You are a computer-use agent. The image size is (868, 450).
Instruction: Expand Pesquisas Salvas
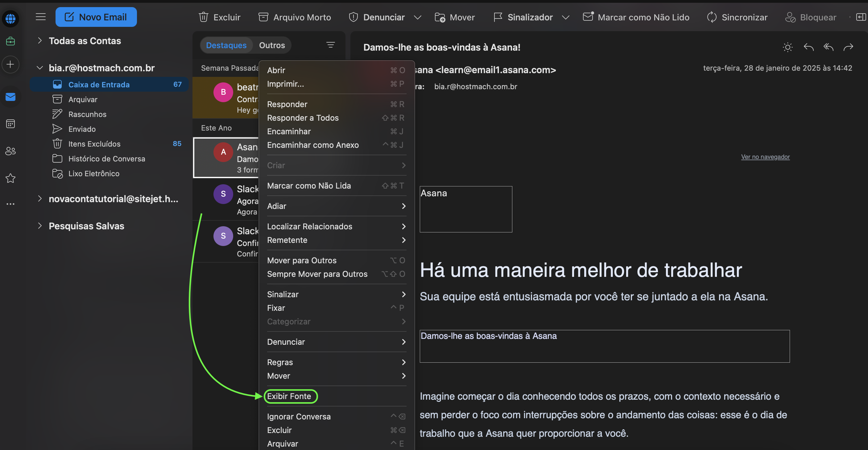[40, 226]
